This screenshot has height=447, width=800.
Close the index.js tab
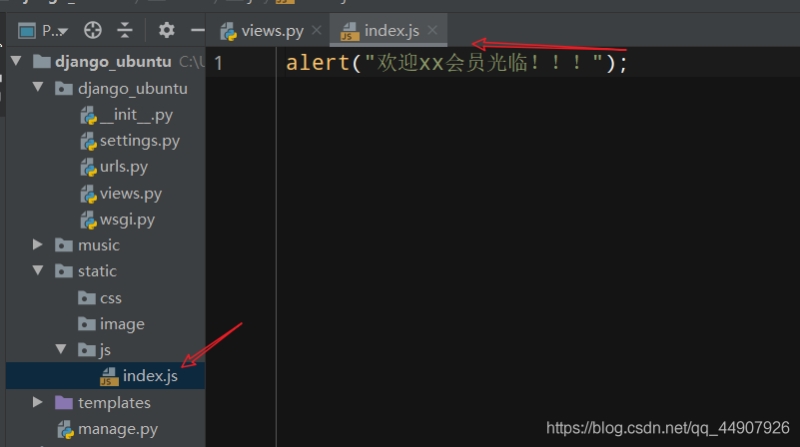click(x=432, y=31)
